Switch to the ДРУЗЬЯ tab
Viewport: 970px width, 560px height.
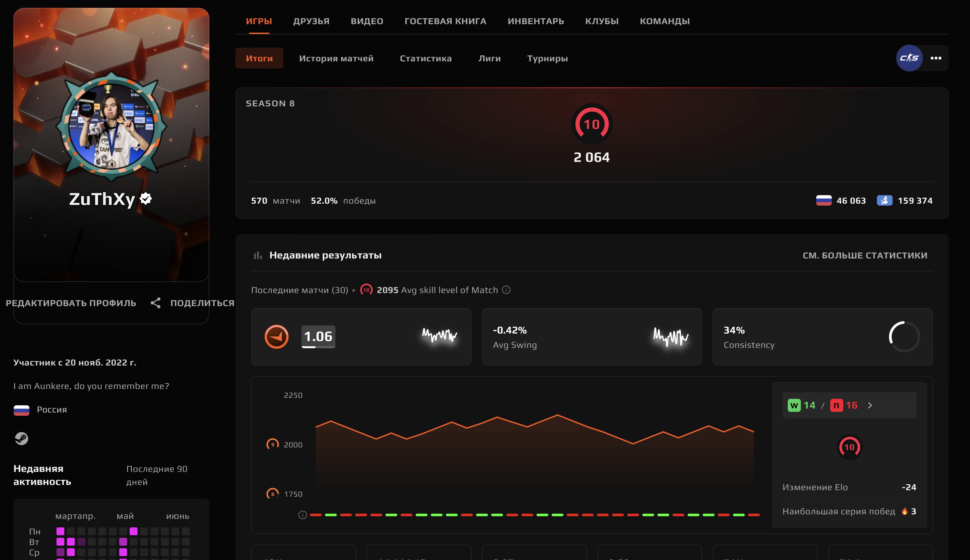coord(311,21)
